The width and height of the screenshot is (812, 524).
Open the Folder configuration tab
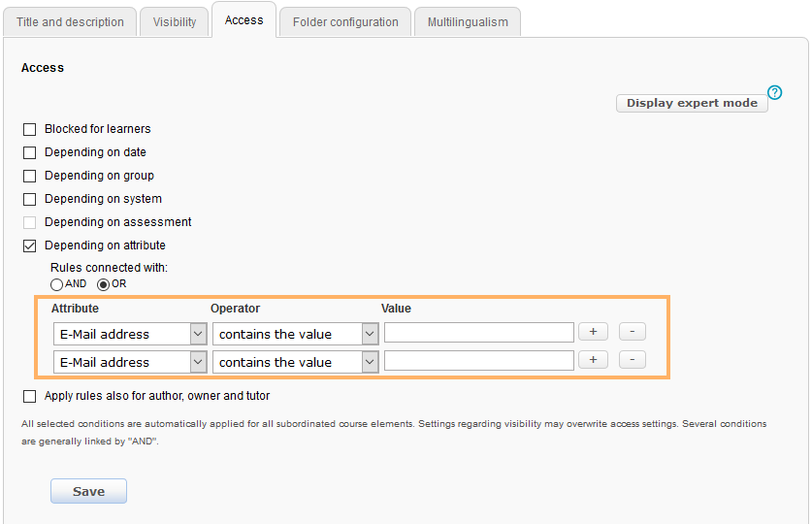click(x=345, y=22)
